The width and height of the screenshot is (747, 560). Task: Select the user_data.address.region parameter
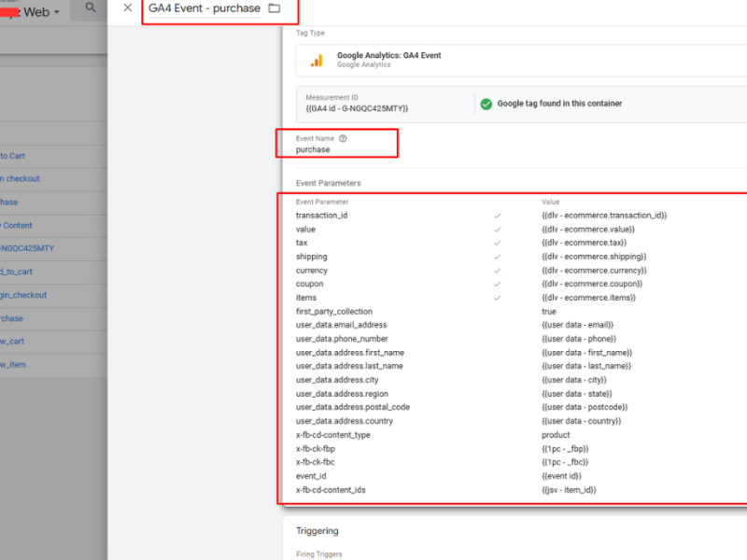tap(342, 393)
